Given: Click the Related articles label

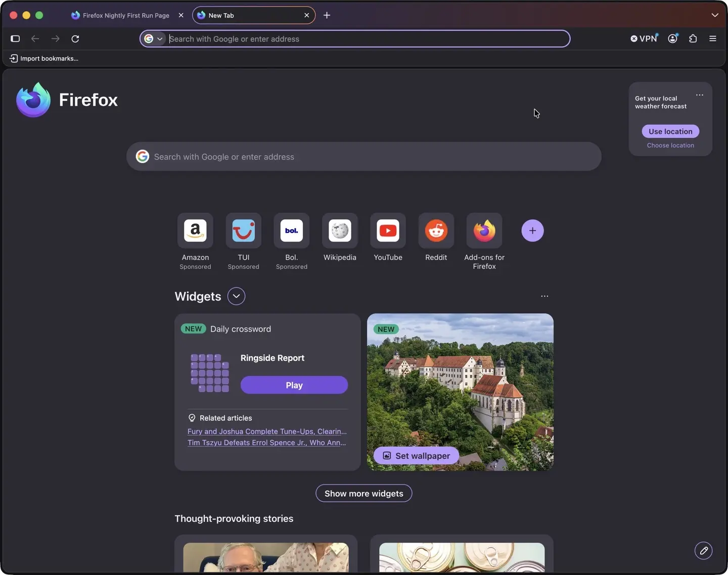Looking at the screenshot, I should (x=225, y=418).
